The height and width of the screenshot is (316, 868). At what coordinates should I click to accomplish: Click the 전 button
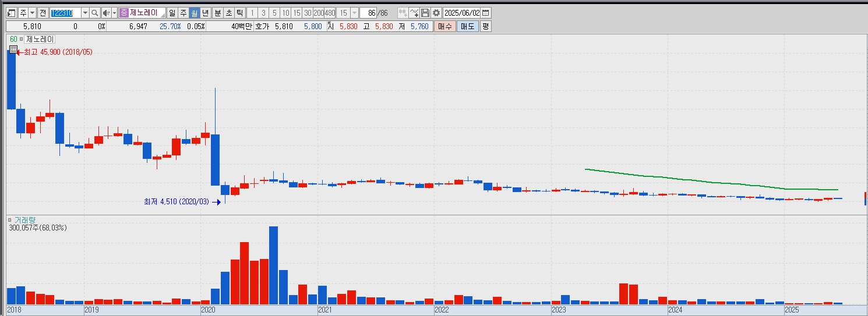[x=43, y=13]
